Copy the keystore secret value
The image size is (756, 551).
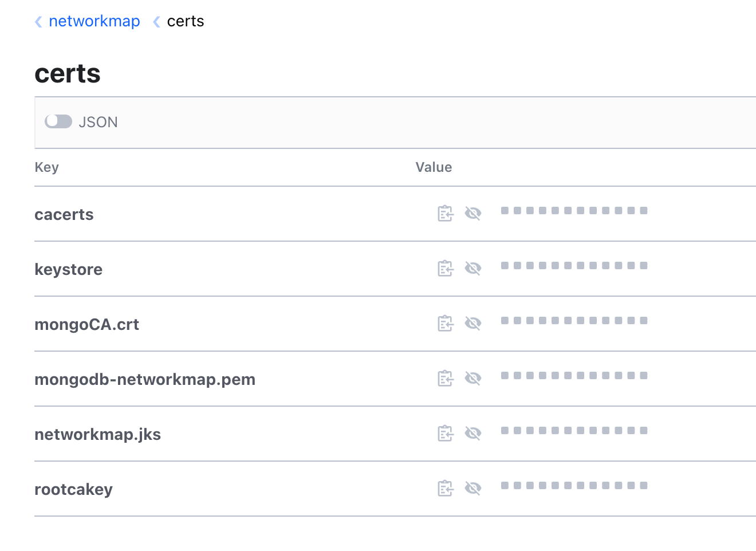(x=446, y=269)
